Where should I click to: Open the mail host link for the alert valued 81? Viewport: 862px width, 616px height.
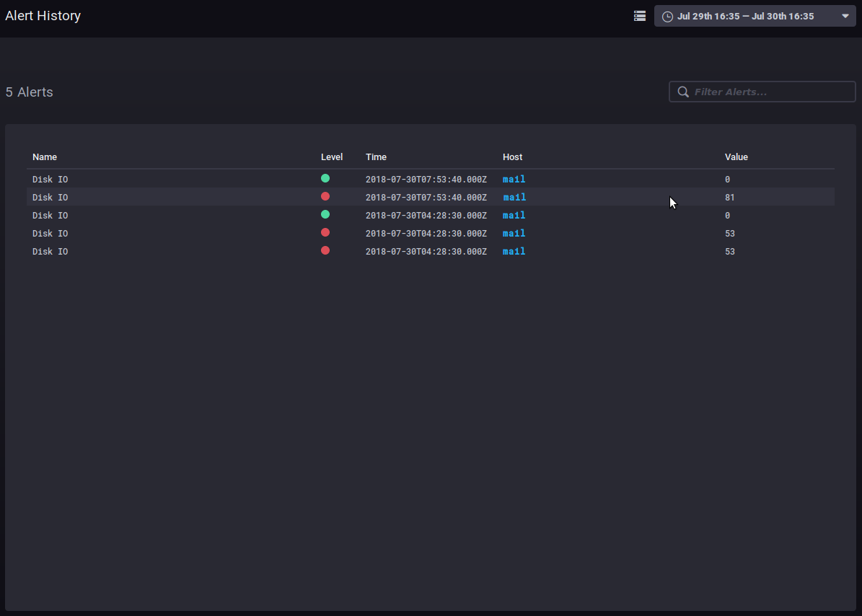514,197
